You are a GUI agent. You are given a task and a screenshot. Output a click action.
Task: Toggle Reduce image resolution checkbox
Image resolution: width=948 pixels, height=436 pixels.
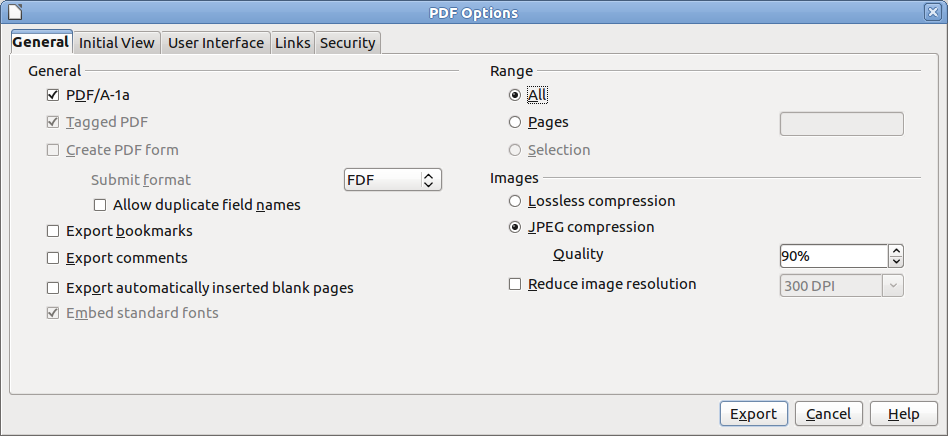(x=515, y=284)
